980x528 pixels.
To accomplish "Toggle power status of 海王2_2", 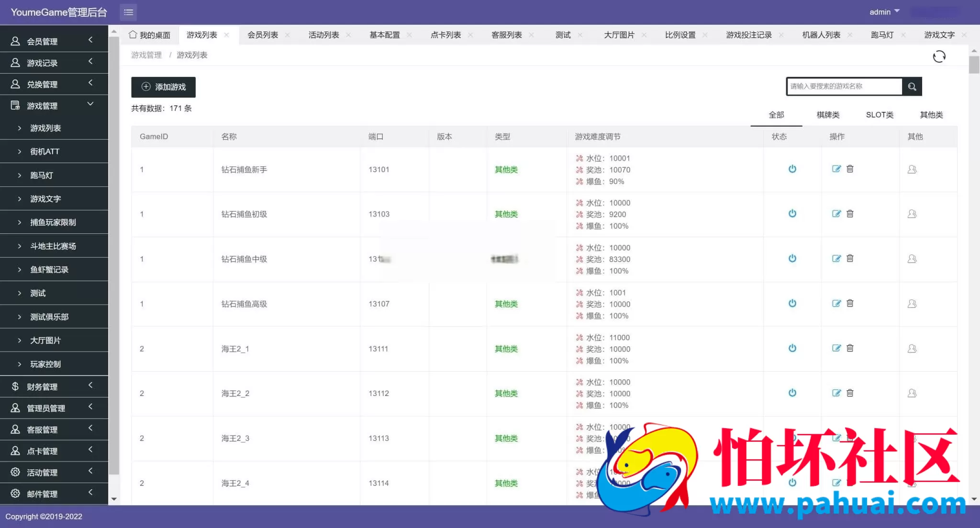I will pos(792,393).
